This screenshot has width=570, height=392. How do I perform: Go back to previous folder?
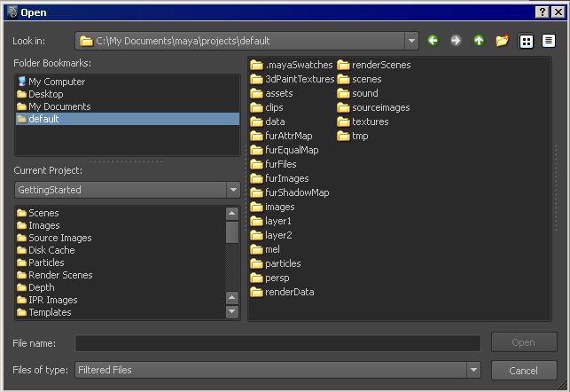coord(433,41)
